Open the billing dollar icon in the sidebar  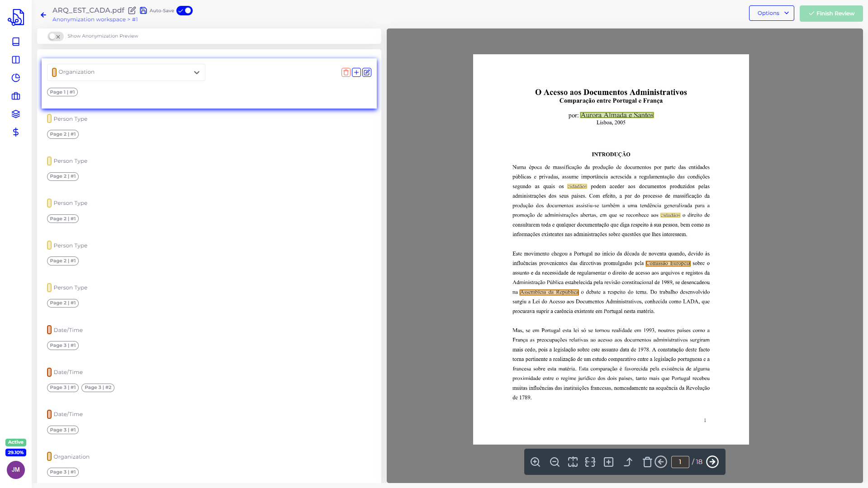[x=15, y=132]
